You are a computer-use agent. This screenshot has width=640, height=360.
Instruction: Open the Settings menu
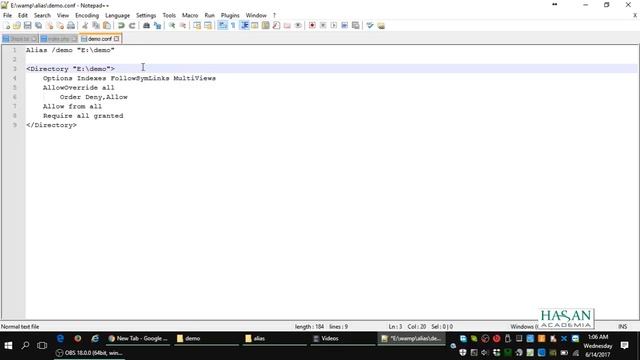pos(146,15)
